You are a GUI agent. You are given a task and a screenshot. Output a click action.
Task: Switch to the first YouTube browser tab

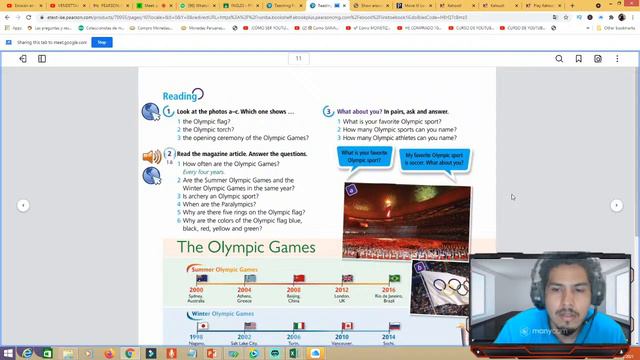[x=24, y=6]
